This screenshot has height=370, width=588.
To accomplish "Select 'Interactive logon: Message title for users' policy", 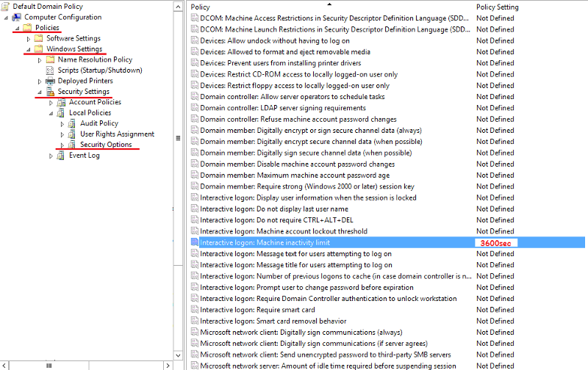I will pos(296,265).
